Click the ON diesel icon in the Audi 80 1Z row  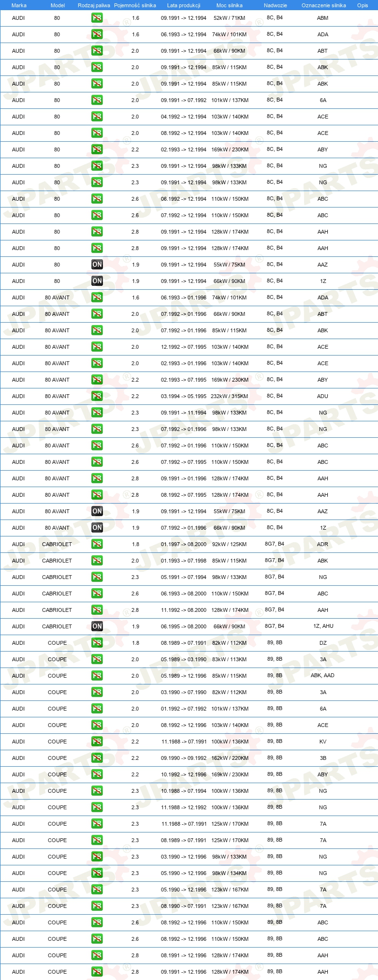[x=97, y=281]
